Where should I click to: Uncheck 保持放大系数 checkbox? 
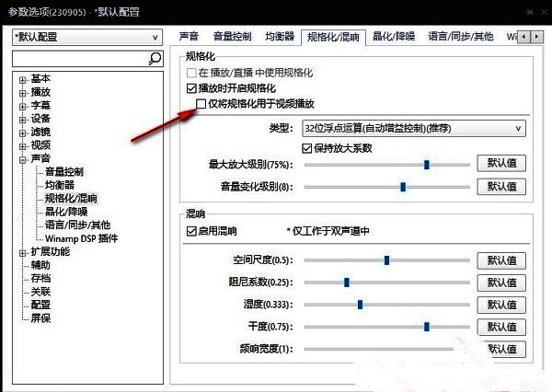click(x=306, y=148)
